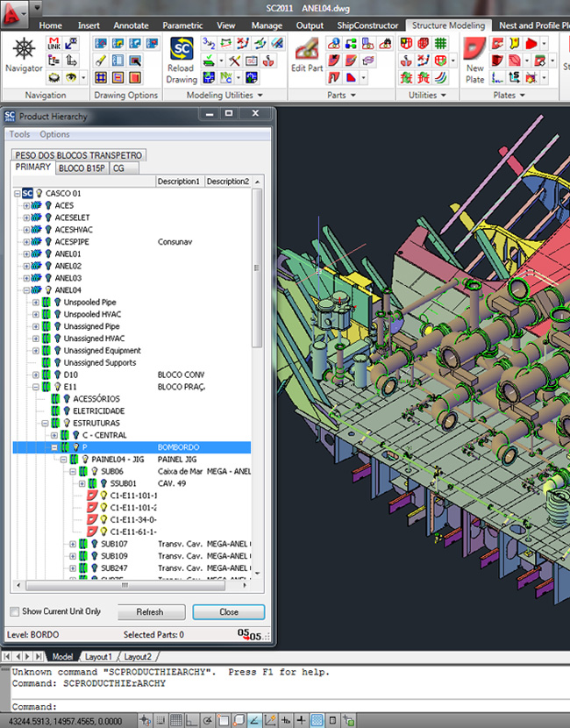Click the Refresh button
Screen dimensions: 570x728
pos(150,612)
